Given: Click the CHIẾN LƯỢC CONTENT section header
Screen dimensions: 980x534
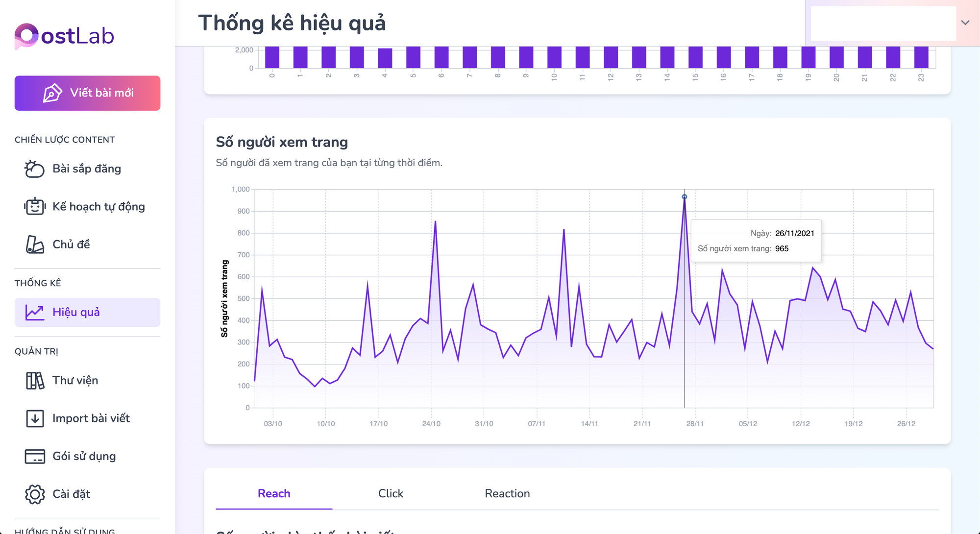Looking at the screenshot, I should (x=65, y=140).
